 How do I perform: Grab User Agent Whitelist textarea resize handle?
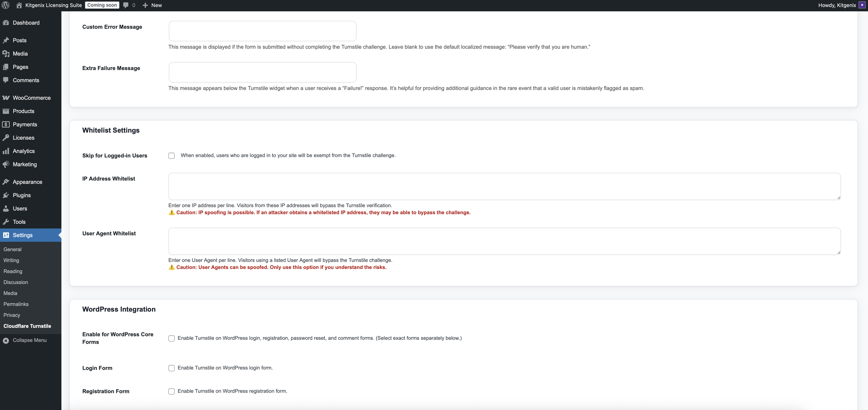[839, 253]
